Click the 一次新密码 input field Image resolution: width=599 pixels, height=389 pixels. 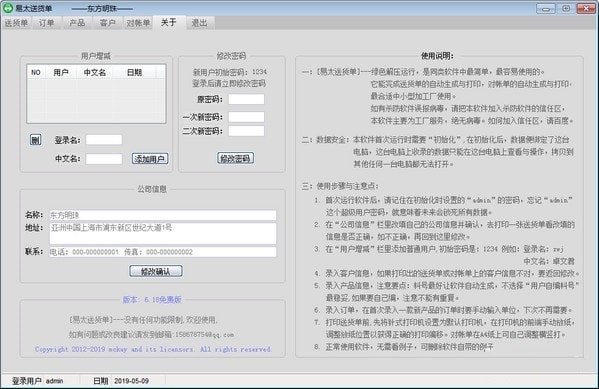(x=246, y=117)
